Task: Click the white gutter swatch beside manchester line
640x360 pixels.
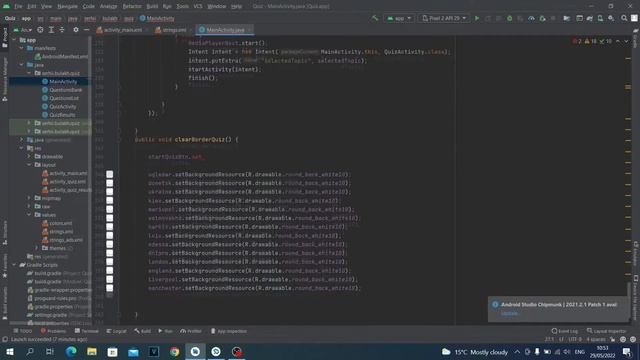Action: 110,288
